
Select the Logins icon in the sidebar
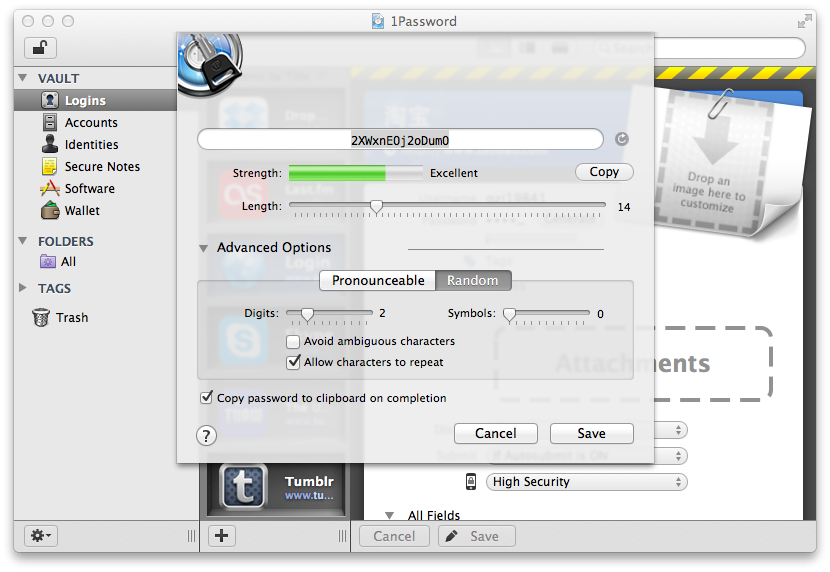coord(50,100)
